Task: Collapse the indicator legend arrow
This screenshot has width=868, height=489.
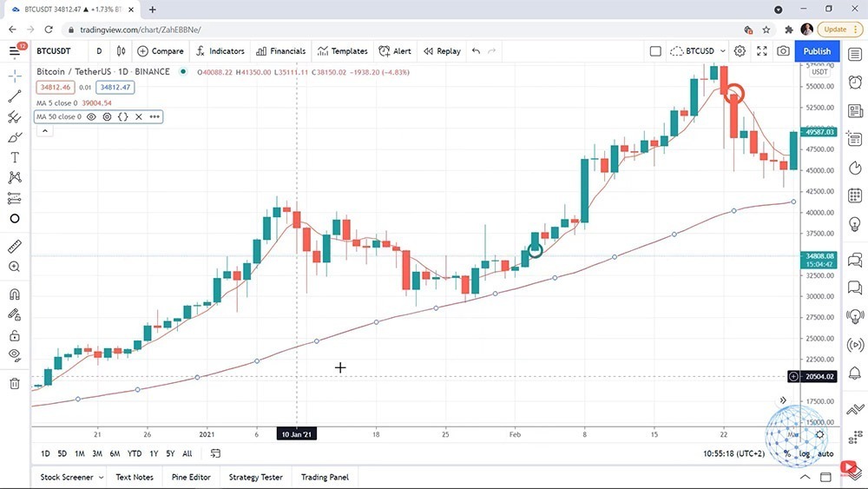Action: tap(45, 131)
